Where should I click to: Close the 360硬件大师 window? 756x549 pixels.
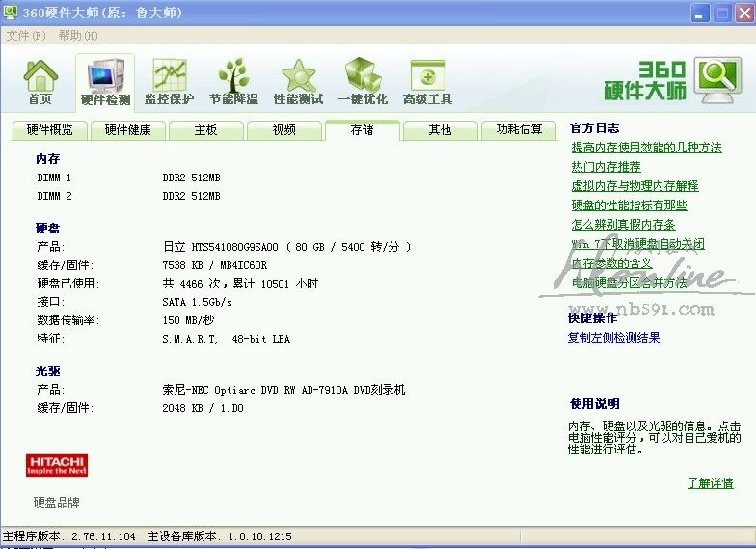[x=744, y=13]
